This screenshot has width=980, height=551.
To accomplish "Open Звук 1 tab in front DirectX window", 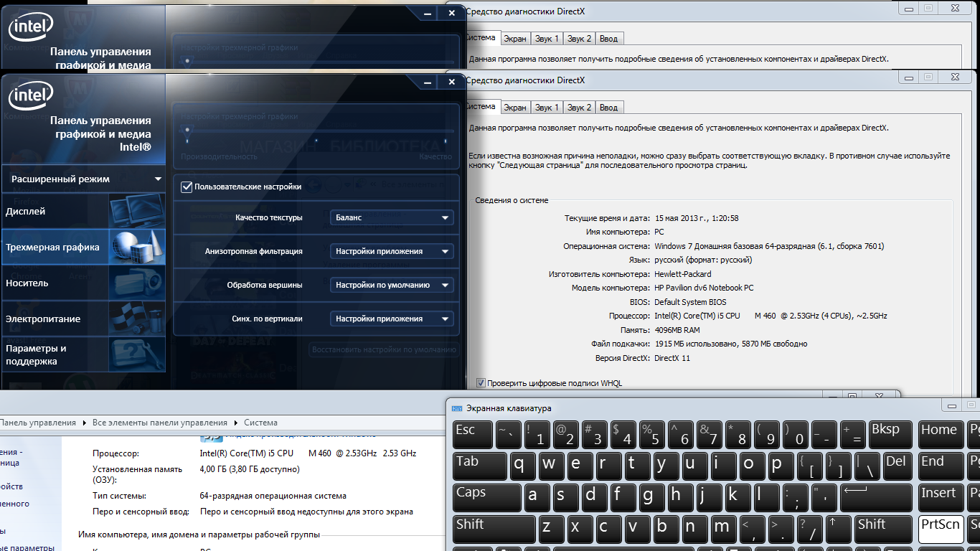I will coord(547,108).
